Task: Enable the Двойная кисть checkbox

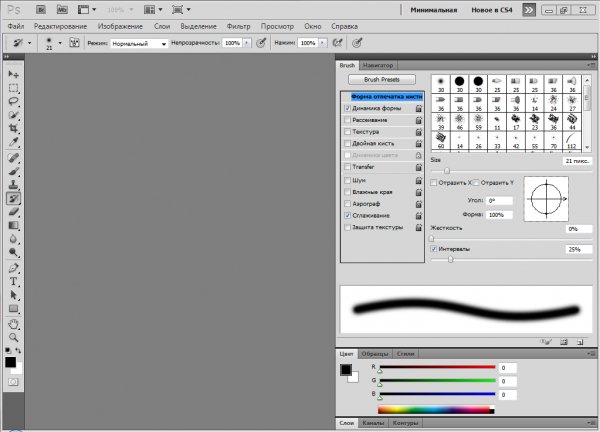Action: point(347,143)
